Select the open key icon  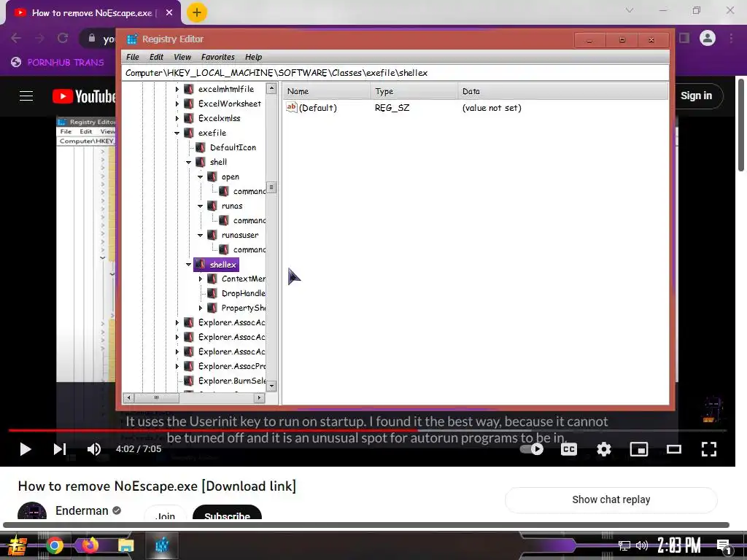[x=212, y=176]
